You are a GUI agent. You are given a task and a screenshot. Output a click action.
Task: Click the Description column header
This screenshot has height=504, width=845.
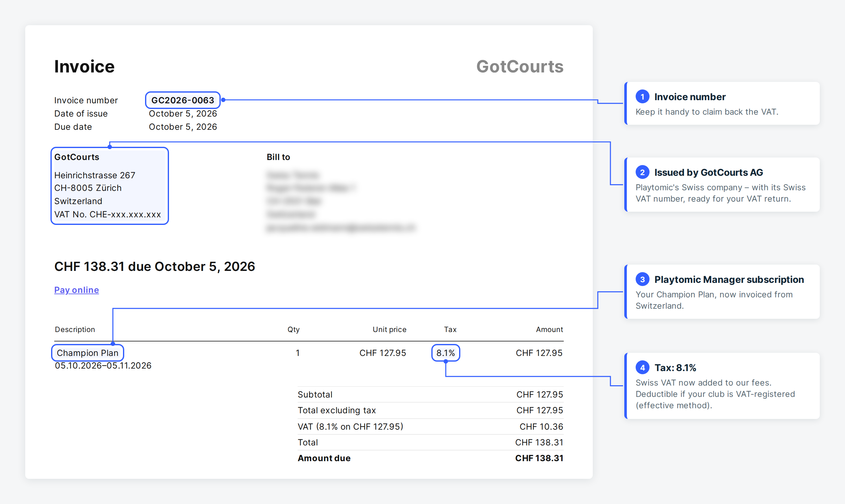pos(75,329)
